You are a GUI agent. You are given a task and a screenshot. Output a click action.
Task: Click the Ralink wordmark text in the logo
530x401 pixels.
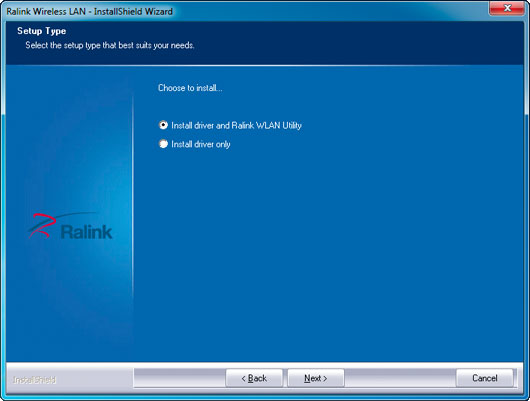pos(87,232)
